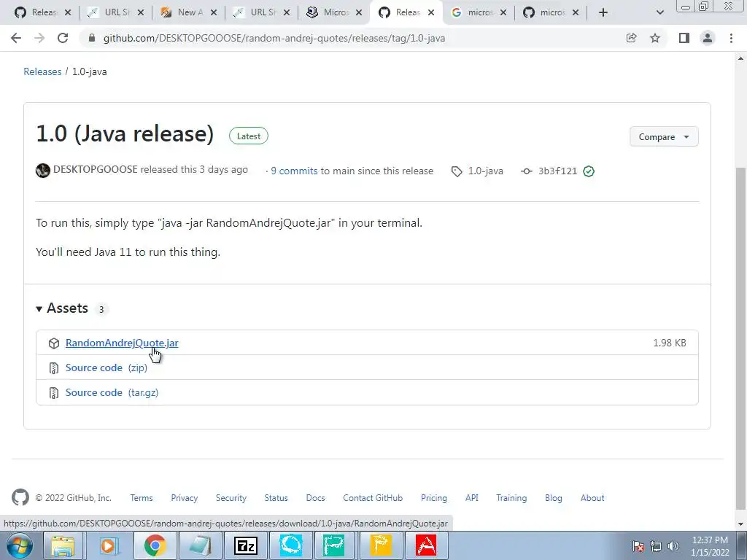
Task: Launch the media player taskbar icon
Action: (109, 545)
